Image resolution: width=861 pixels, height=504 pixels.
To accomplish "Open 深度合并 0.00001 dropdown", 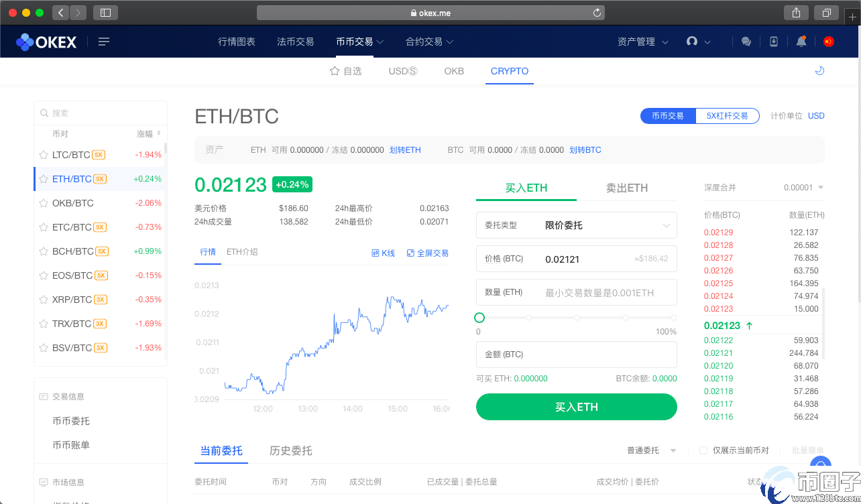I will coord(803,188).
